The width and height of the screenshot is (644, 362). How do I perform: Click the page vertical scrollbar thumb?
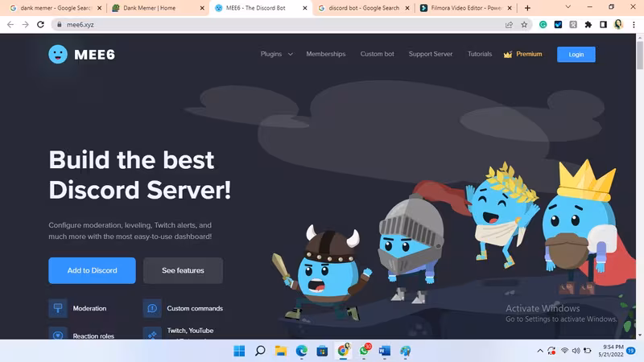point(640,55)
